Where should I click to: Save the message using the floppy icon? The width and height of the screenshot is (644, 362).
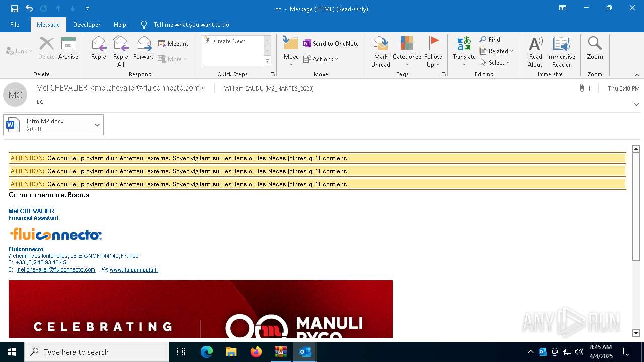15,8
